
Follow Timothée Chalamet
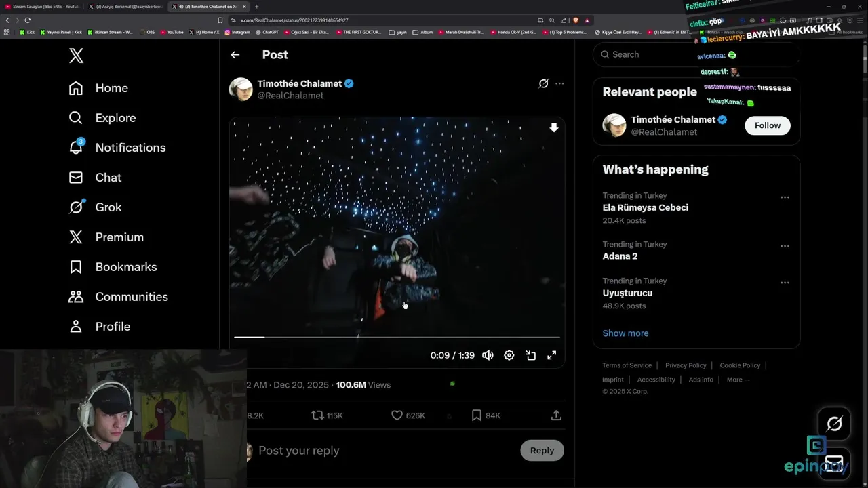tap(768, 125)
